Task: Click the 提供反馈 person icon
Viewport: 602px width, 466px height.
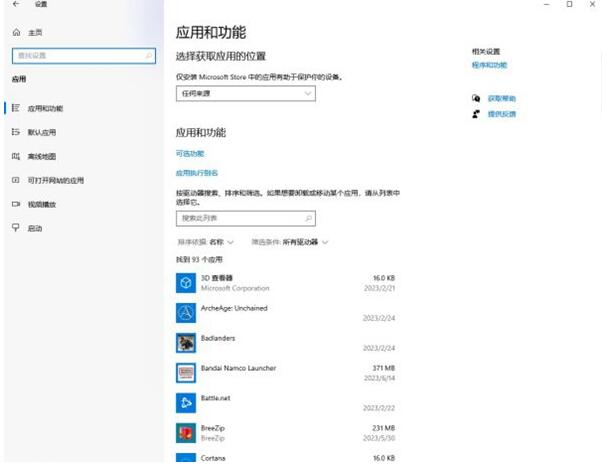Action: tap(476, 114)
